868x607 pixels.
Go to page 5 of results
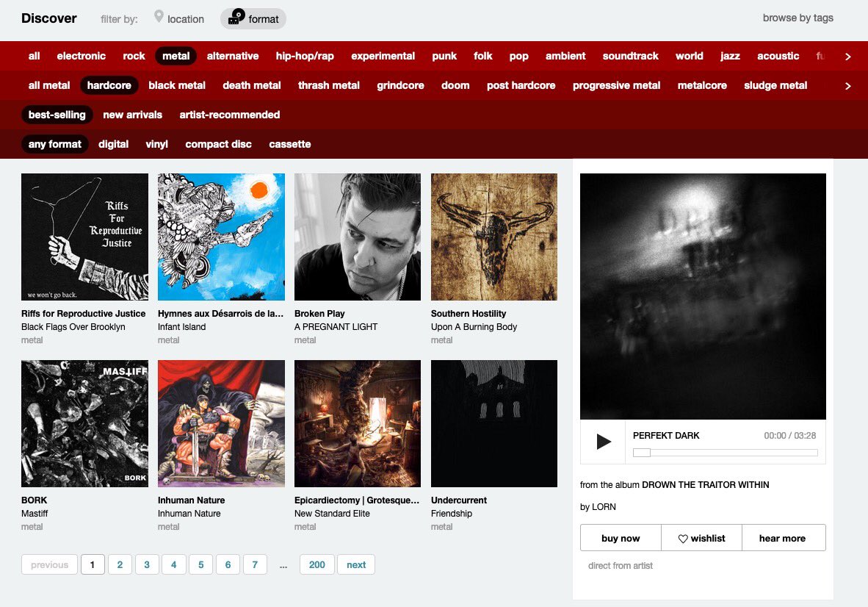(201, 565)
